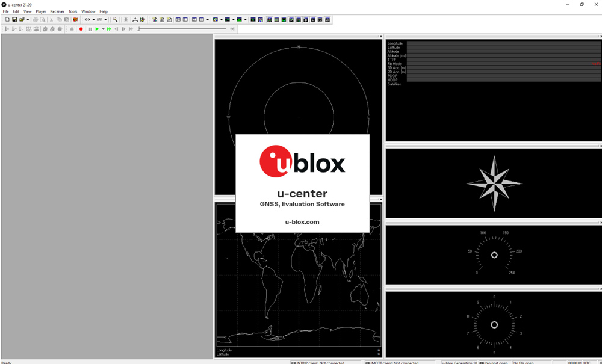Click the Fast Forward double-arrow icon
Viewport: 602px width, 364px height.
point(109,29)
